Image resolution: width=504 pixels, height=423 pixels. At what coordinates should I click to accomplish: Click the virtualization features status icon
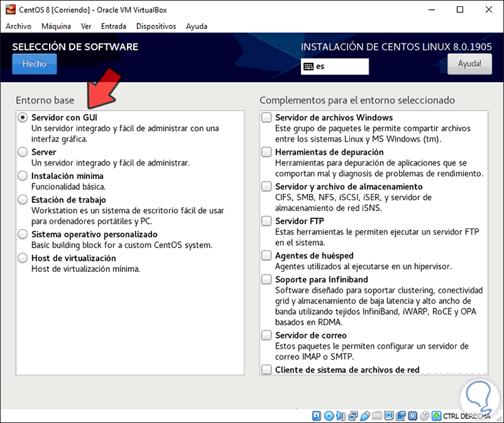point(412,416)
